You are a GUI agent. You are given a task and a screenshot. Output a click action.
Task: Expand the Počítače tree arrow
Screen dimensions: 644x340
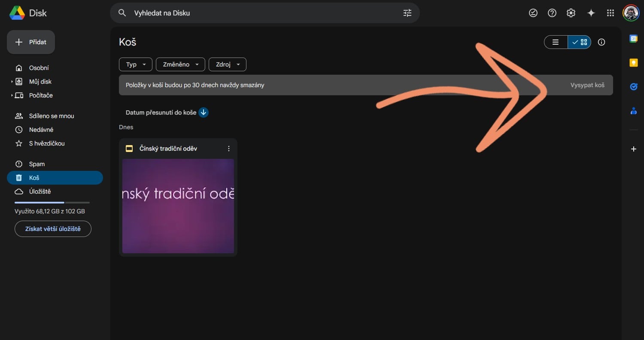tap(12, 95)
